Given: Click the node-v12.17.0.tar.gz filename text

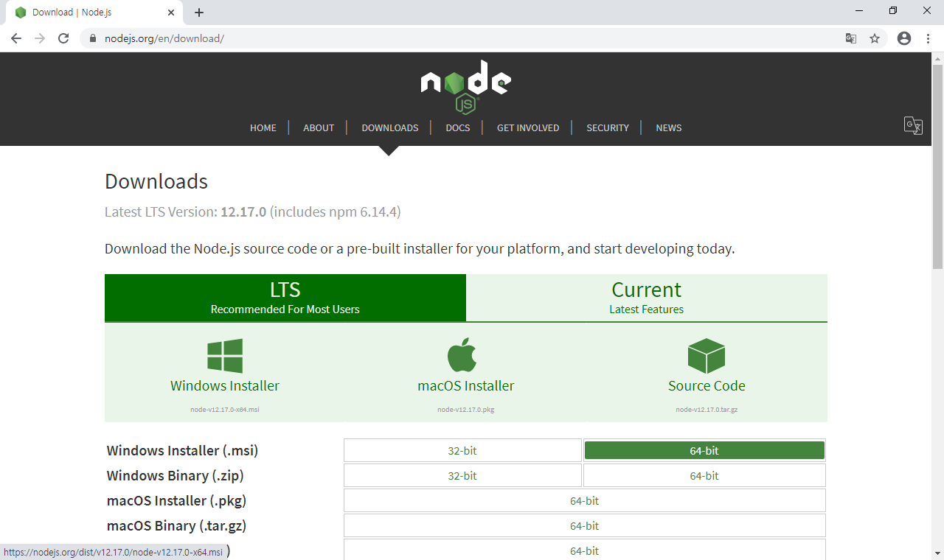Looking at the screenshot, I should [707, 410].
